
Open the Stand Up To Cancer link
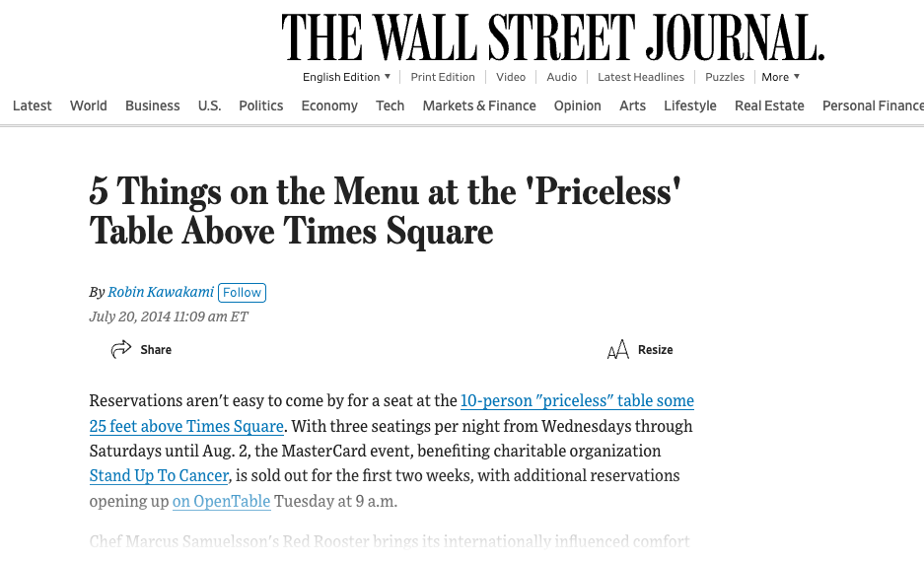pos(160,475)
